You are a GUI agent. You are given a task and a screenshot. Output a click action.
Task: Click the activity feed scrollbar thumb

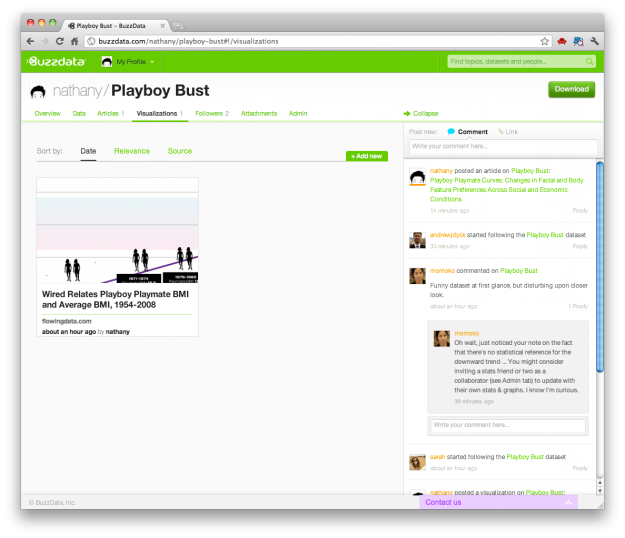pyautogui.click(x=599, y=266)
